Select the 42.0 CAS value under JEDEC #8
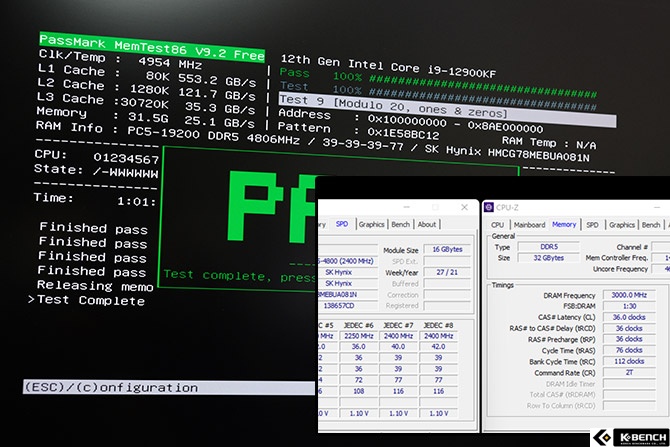Viewport: 670px width, 447px height. 438,347
